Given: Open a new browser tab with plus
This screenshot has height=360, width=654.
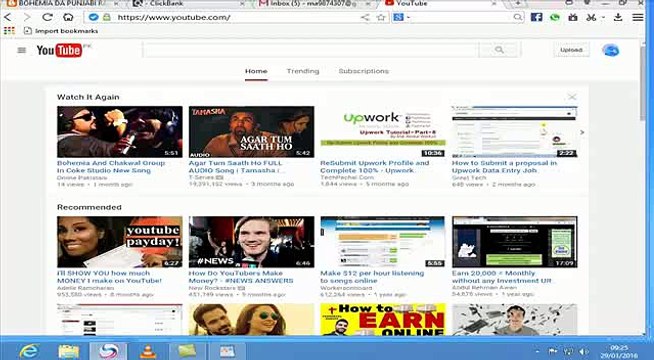Looking at the screenshot, I should click(517, 3).
